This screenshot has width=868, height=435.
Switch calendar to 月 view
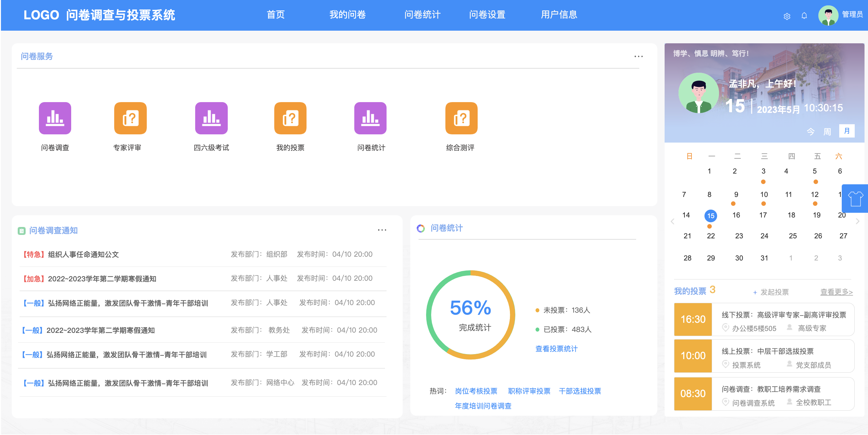pos(847,131)
